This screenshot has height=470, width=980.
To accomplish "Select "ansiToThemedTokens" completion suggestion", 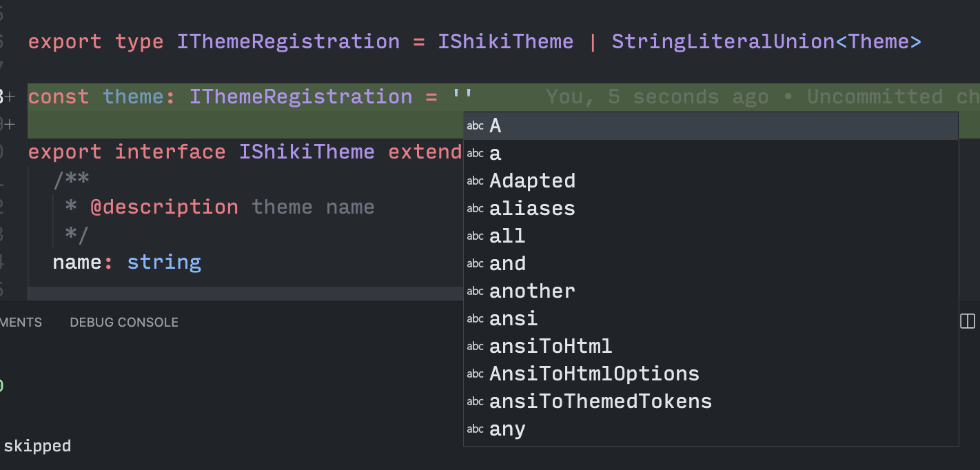I will coord(600,401).
